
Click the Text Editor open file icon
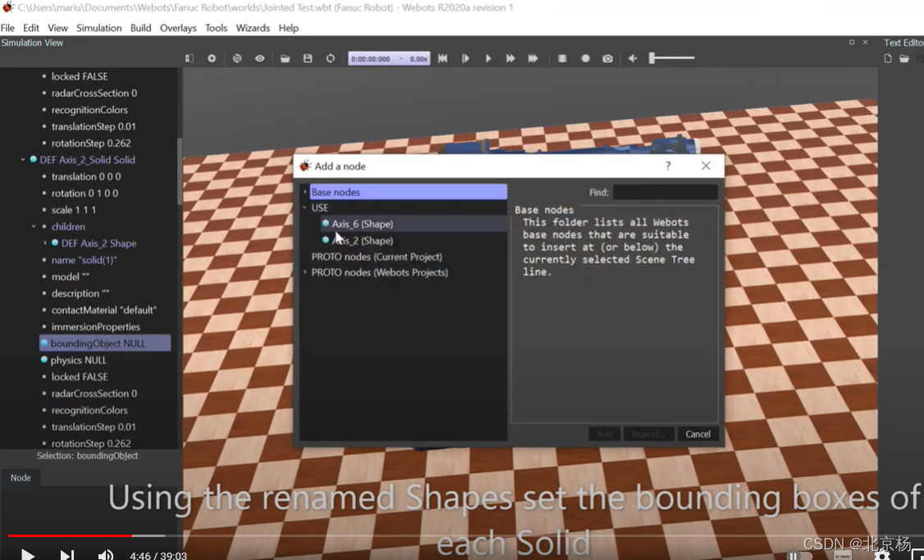click(904, 58)
